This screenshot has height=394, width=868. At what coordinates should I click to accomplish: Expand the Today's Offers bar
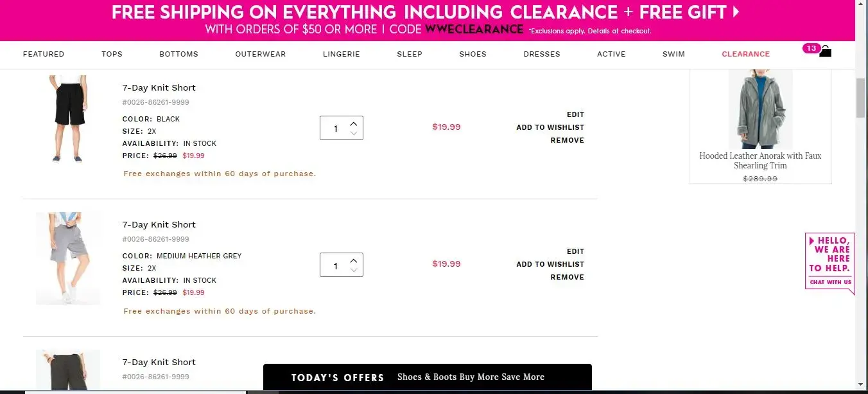tap(427, 377)
